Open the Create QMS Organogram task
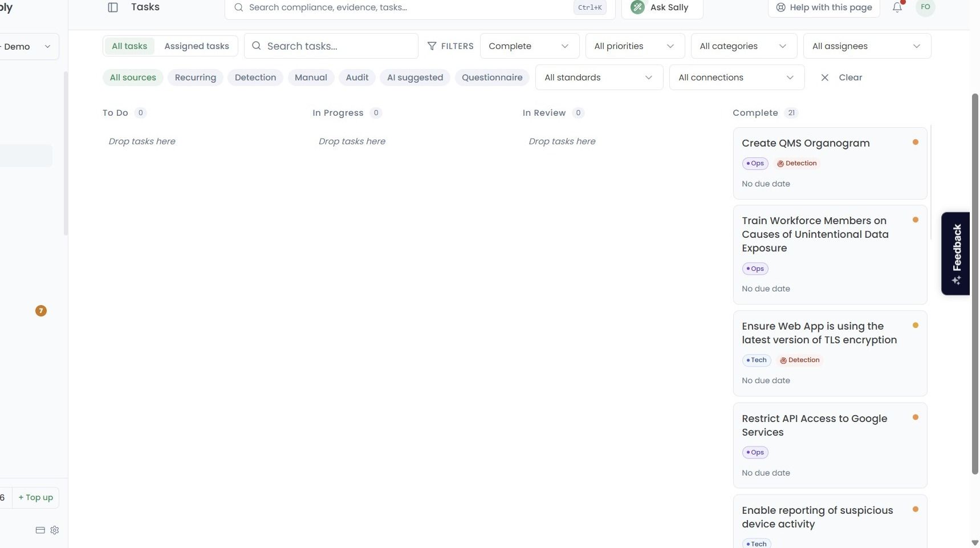This screenshot has height=548, width=980. coord(830,164)
